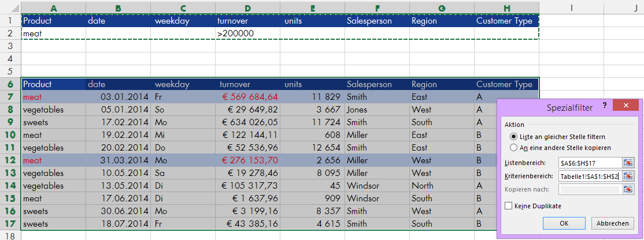This screenshot has width=644, height=240.
Task: Click into the Listenbereich input field
Action: 589,163
